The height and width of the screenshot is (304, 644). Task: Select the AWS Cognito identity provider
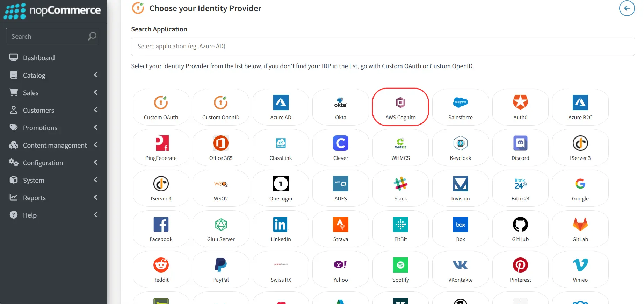click(x=400, y=107)
